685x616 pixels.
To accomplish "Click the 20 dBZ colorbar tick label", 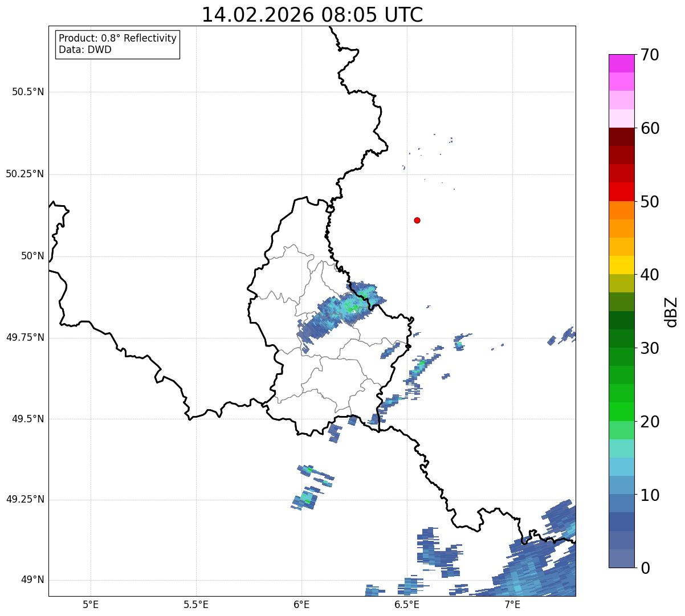I will 650,422.
